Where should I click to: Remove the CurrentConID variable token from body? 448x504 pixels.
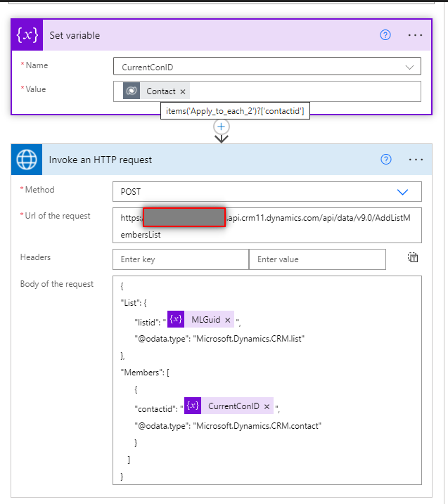[267, 406]
